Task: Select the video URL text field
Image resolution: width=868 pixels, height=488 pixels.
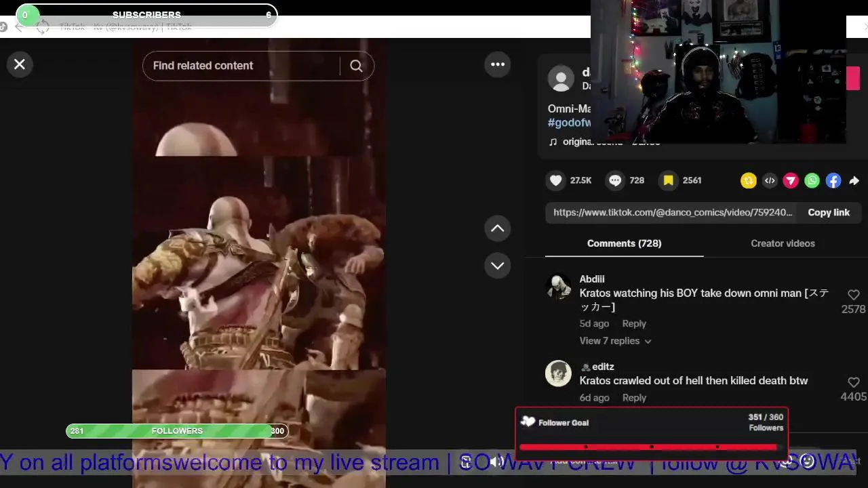Action: pos(672,212)
